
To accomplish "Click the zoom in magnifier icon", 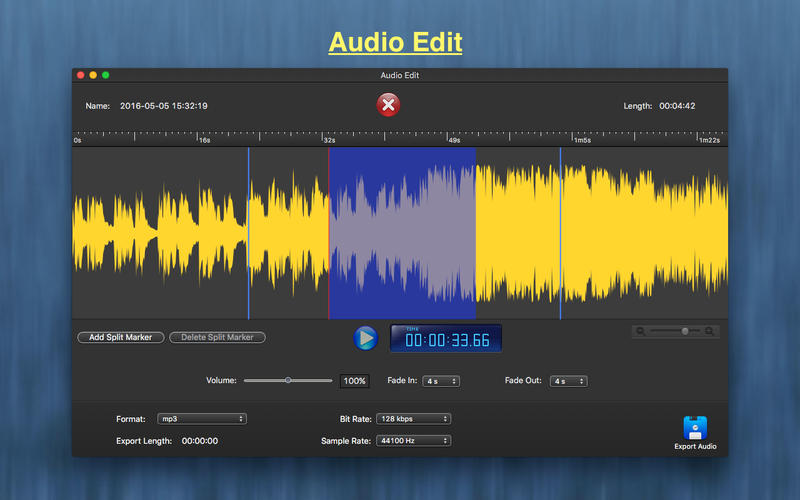I will (x=710, y=332).
